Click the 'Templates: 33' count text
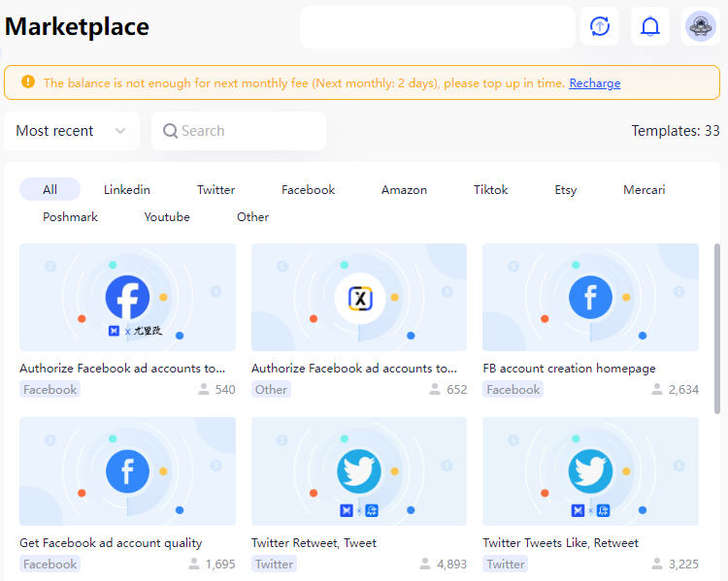728x581 pixels. coord(675,131)
